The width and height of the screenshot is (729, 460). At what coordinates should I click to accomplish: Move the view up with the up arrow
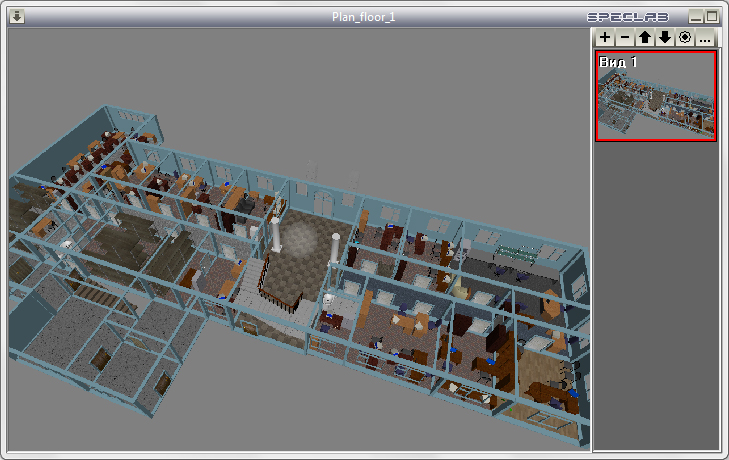[645, 37]
